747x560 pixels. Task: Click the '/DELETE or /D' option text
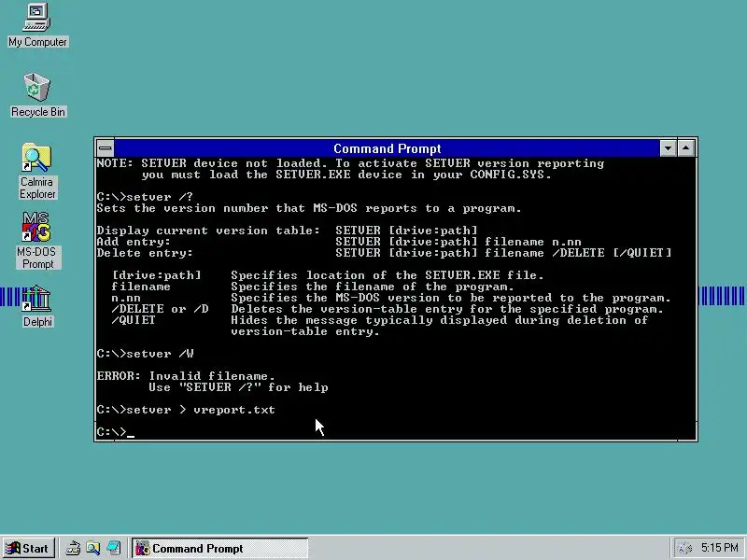coord(160,309)
